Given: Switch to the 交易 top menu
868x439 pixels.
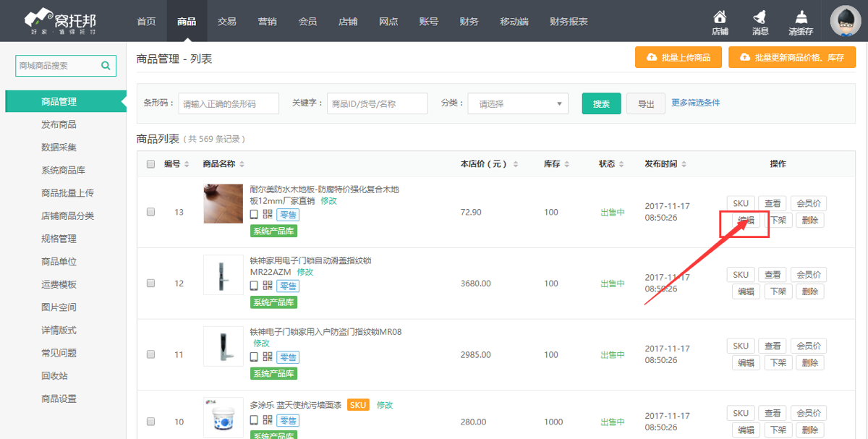Looking at the screenshot, I should pyautogui.click(x=227, y=22).
